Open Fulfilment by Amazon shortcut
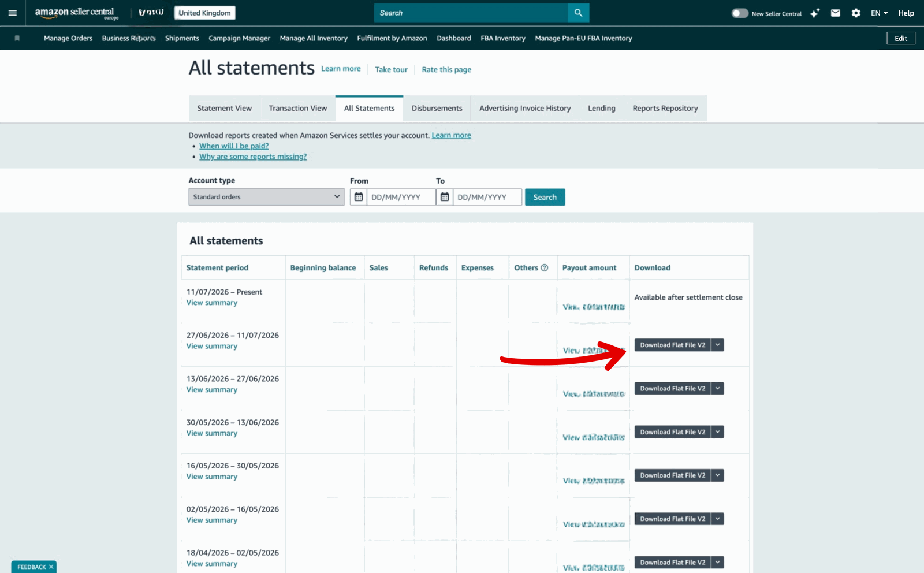This screenshot has width=924, height=573. [392, 38]
